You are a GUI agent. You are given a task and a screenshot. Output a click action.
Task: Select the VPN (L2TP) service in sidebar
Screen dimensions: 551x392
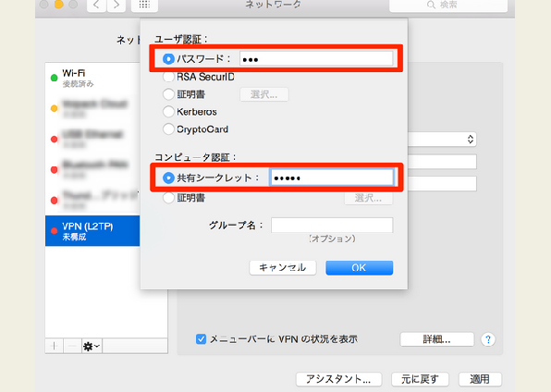pos(92,231)
